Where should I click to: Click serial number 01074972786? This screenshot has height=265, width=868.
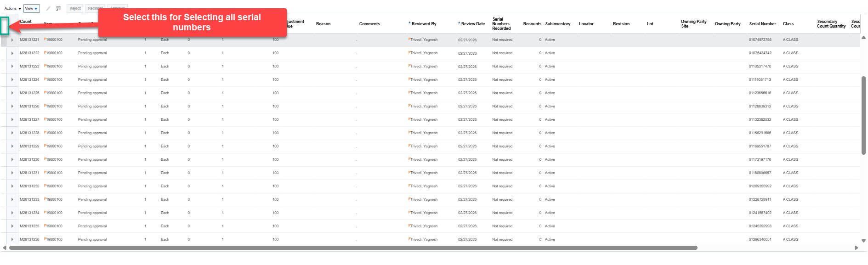coord(760,40)
